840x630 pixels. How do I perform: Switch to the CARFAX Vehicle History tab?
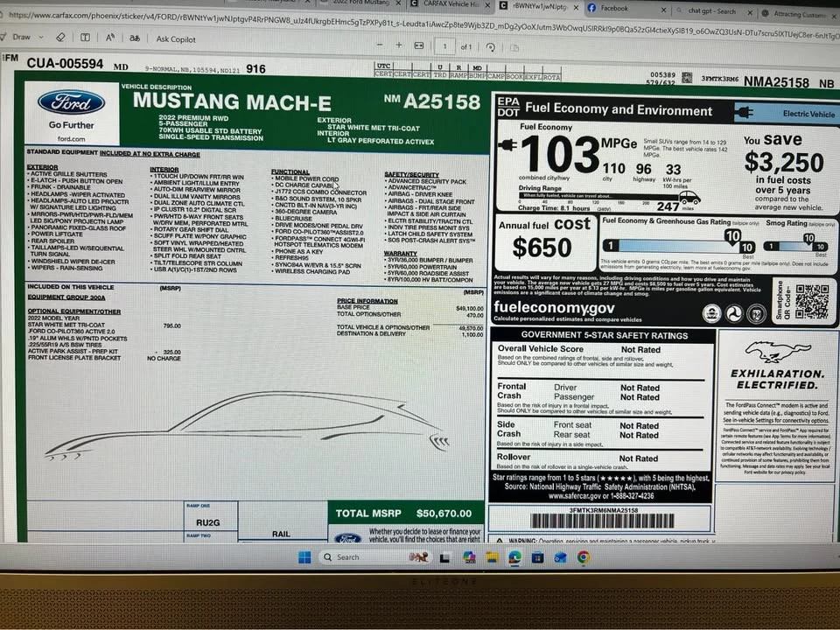[x=451, y=3]
